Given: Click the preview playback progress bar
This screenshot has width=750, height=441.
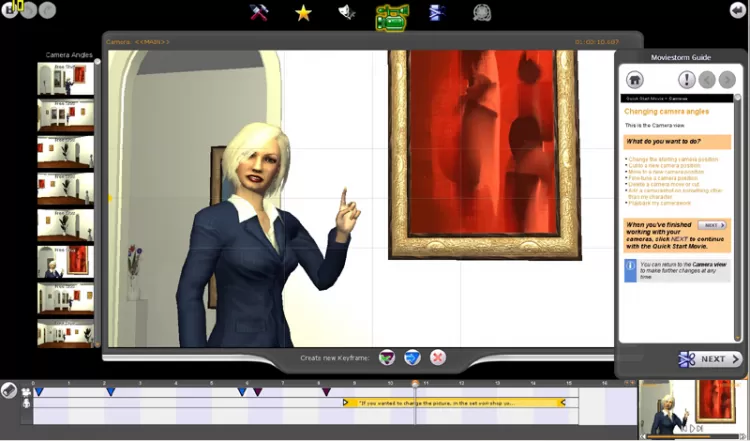Looking at the screenshot, I should pos(691,436).
